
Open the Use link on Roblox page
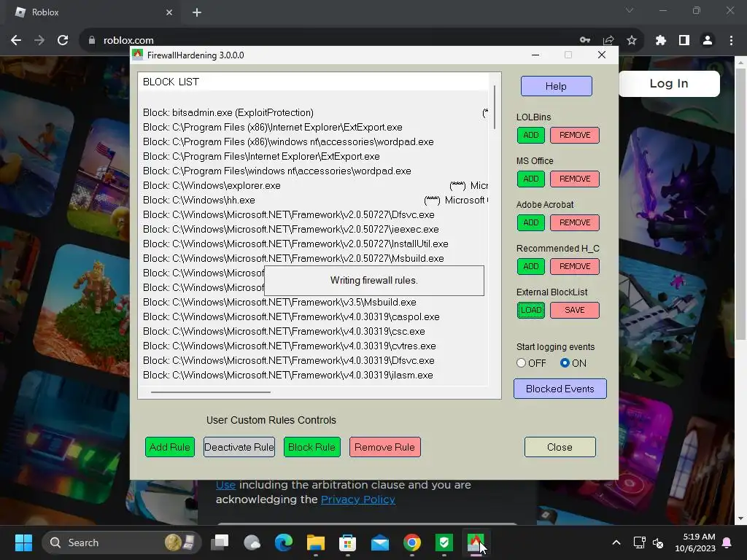(x=226, y=485)
